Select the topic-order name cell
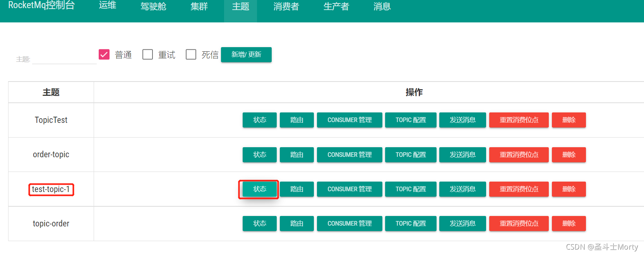This screenshot has height=255, width=644. 51,223
